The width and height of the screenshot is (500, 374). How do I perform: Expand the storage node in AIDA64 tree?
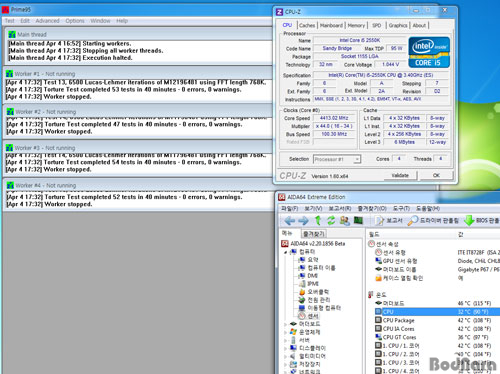pyautogui.click(x=286, y=364)
